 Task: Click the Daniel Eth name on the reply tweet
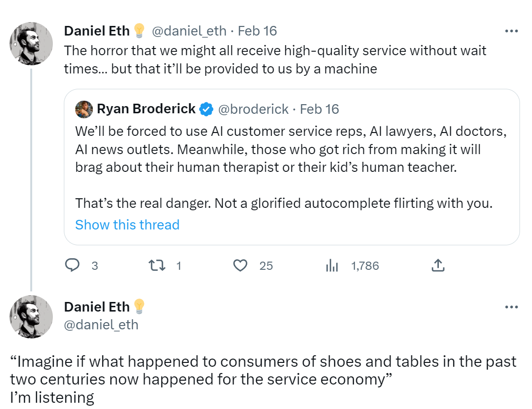pyautogui.click(x=97, y=307)
